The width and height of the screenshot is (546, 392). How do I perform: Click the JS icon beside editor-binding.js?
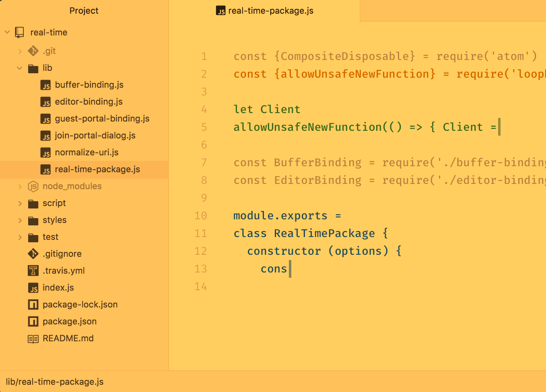point(46,102)
